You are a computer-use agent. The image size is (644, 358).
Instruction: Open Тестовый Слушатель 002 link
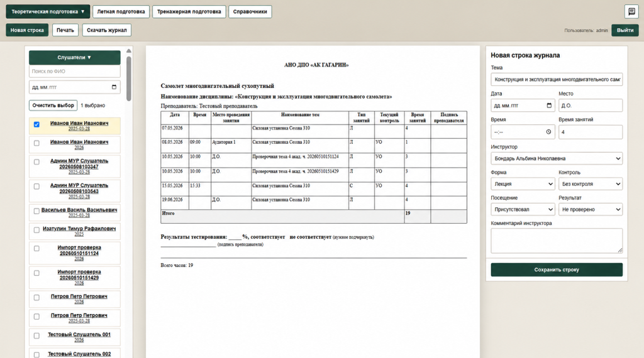pos(79,354)
